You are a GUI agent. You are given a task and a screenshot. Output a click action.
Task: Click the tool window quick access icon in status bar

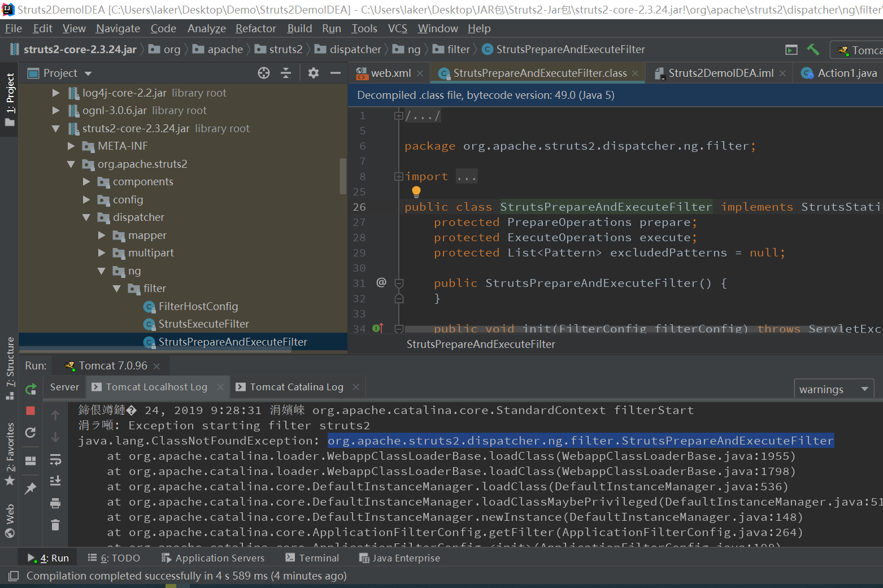coord(14,576)
